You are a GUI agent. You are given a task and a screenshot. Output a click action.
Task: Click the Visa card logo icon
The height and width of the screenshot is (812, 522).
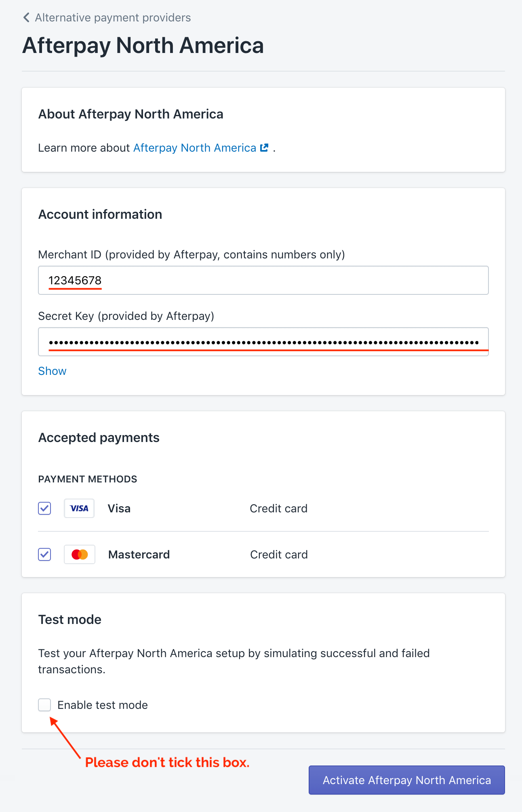tap(79, 508)
